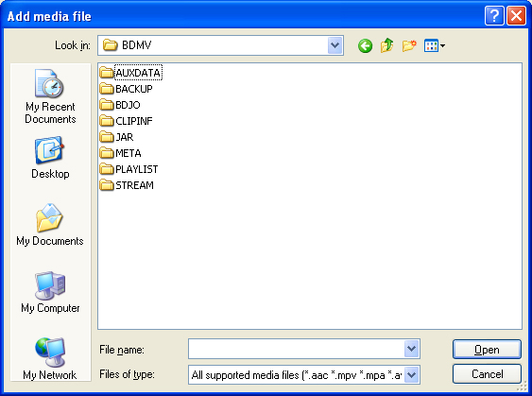
Task: Select My Computer in places bar
Action: (x=50, y=292)
